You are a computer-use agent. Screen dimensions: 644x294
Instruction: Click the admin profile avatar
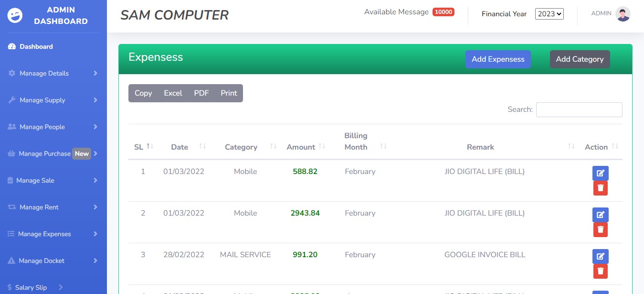tap(623, 14)
